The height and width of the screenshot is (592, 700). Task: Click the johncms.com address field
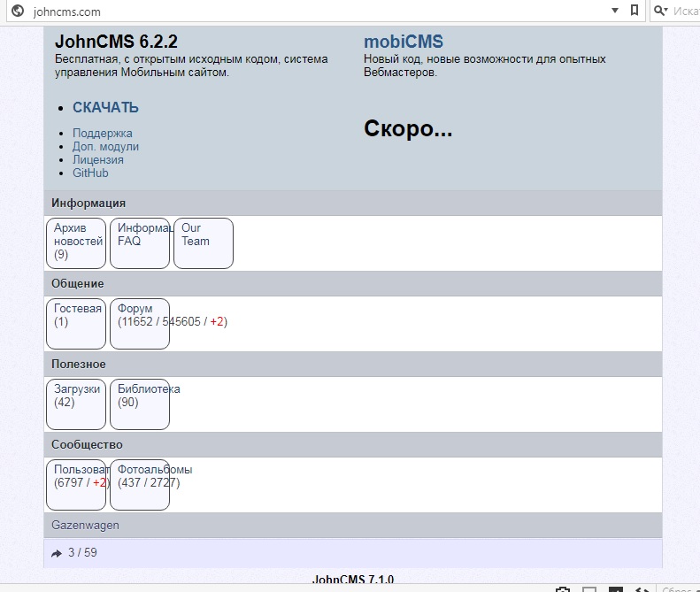310,12
